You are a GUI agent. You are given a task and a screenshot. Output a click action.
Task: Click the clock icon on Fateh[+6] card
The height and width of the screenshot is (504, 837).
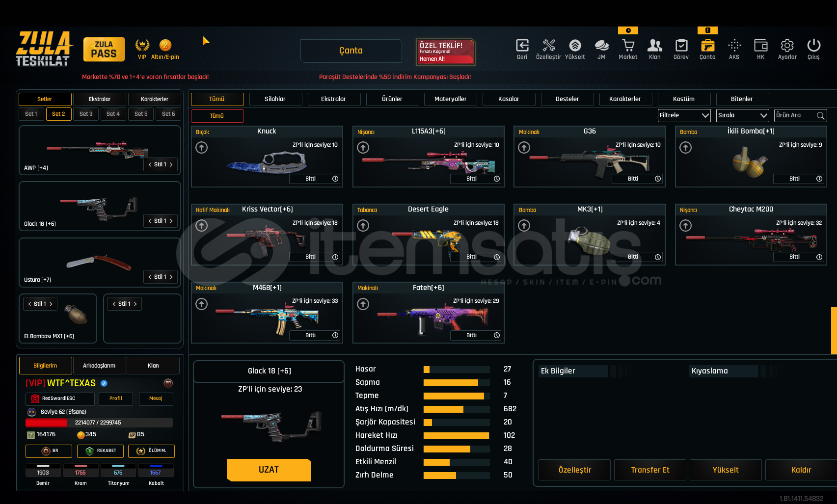497,335
